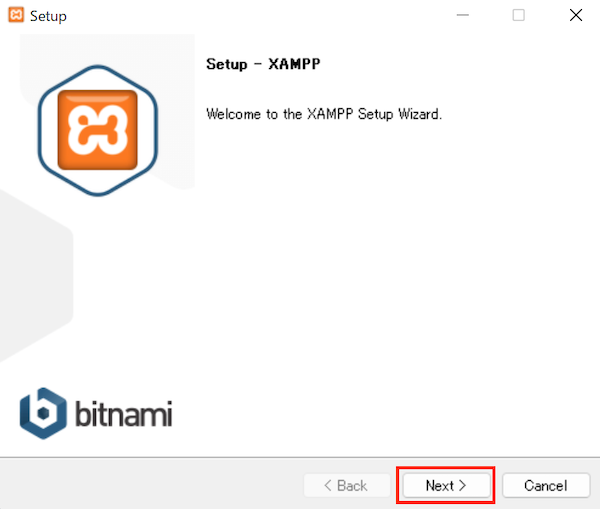The image size is (600, 509).
Task: Click the Next button to continue setup
Action: coord(446,485)
